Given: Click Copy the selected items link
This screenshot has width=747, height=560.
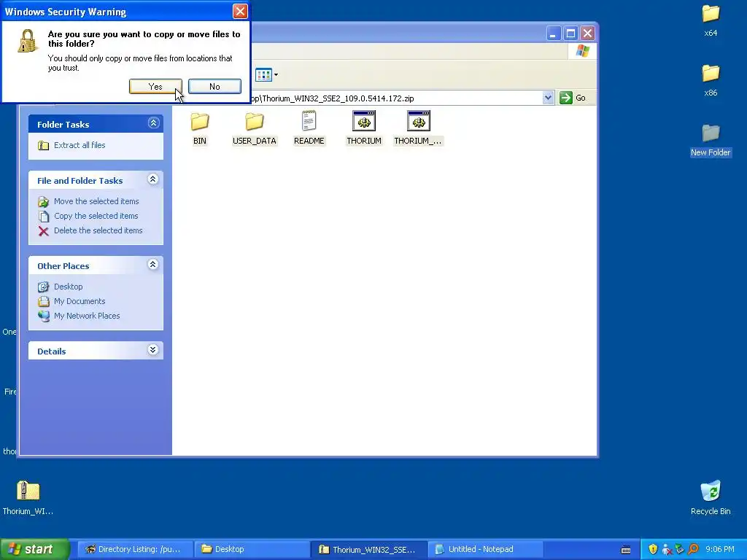Looking at the screenshot, I should click(96, 216).
